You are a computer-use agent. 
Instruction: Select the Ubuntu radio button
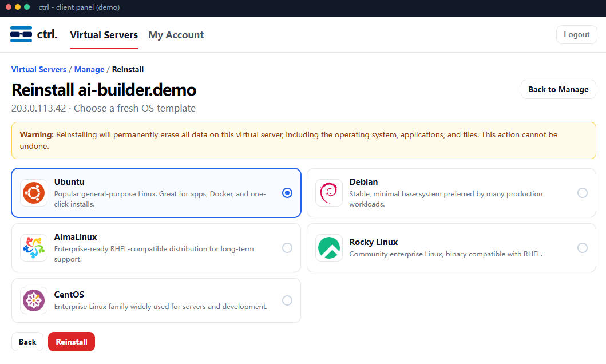pyautogui.click(x=287, y=193)
